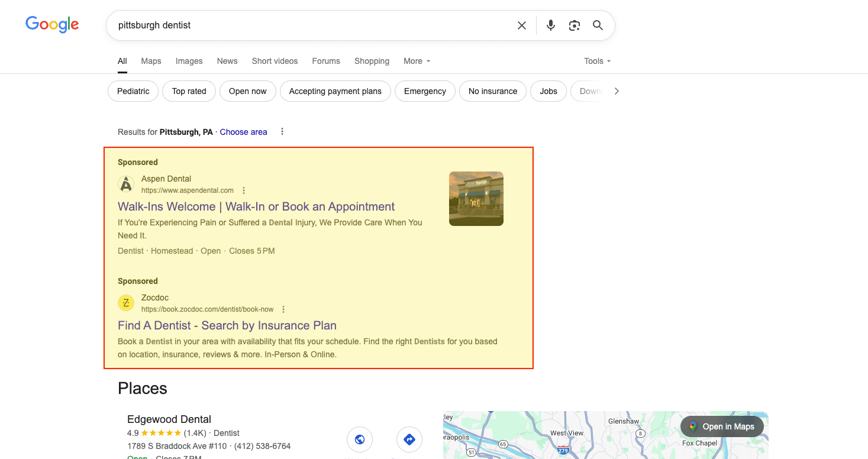Switch to the Maps tab
This screenshot has height=459, width=868.
151,61
